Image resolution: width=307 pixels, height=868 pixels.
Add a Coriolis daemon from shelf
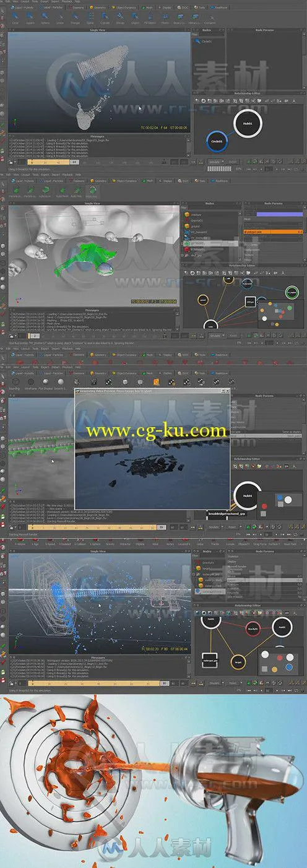pos(230,542)
